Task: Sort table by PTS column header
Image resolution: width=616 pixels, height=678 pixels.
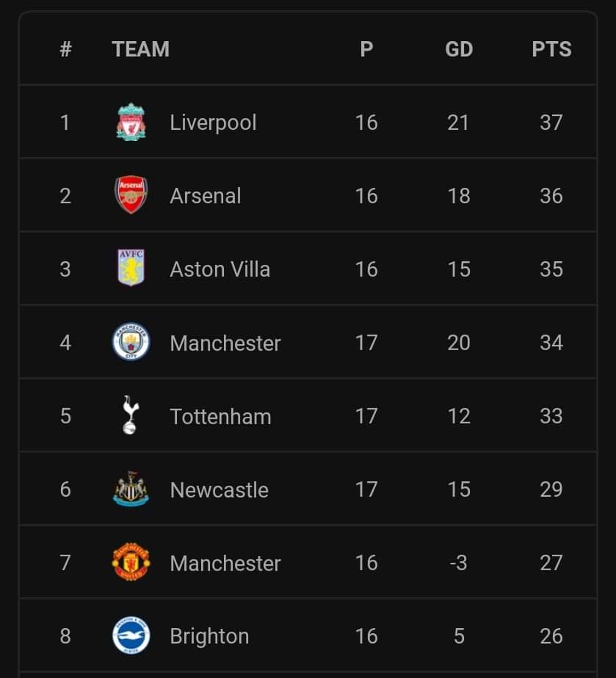Action: pos(551,49)
